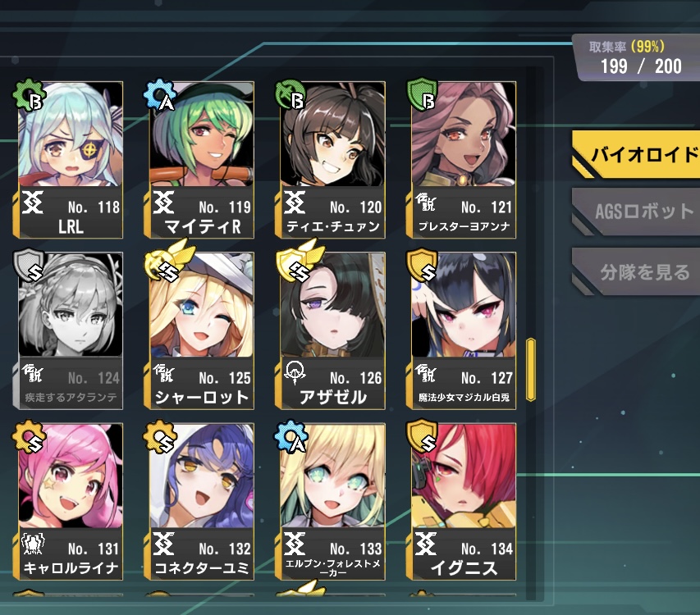700x615 pixels.
Task: Click the green gear B badge on LRL
Action: coord(28,94)
